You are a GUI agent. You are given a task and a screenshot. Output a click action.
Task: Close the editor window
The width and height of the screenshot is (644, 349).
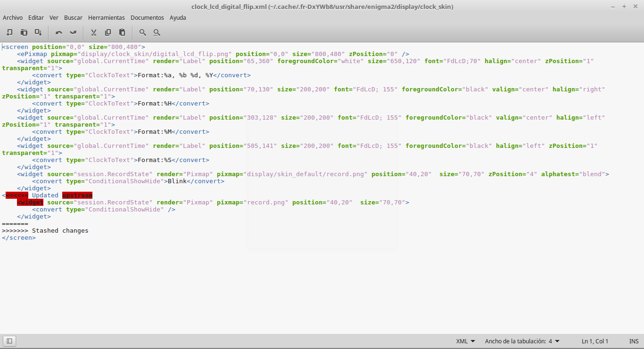[635, 6]
